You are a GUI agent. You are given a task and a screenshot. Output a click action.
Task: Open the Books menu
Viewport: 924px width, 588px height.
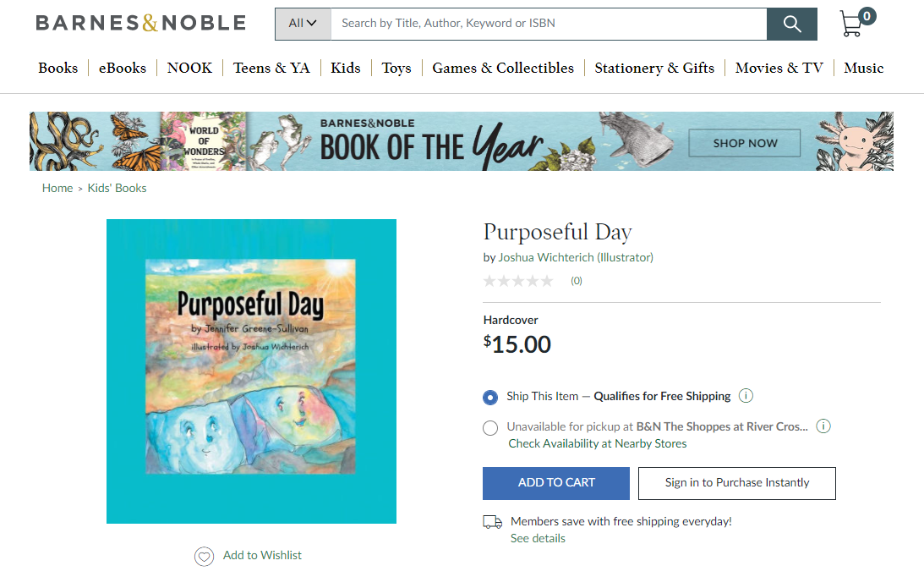click(57, 68)
